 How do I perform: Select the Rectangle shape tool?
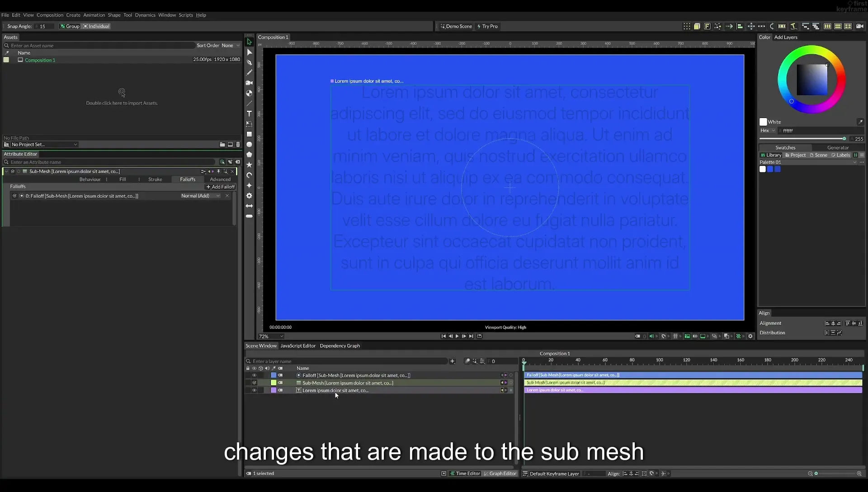pos(249,134)
